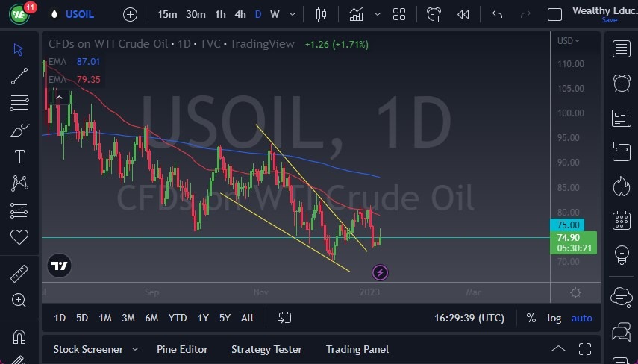This screenshot has height=364, width=638.
Task: Select the trend line drawing tool
Action: [x=19, y=76]
